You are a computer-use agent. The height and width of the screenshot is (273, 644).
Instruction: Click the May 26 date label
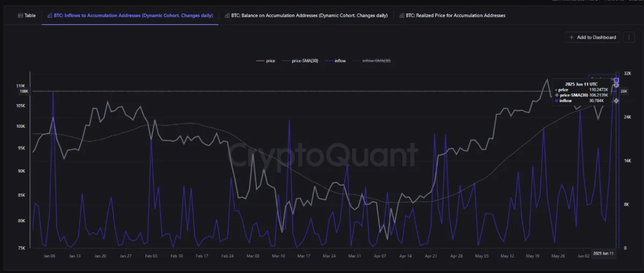point(559,256)
